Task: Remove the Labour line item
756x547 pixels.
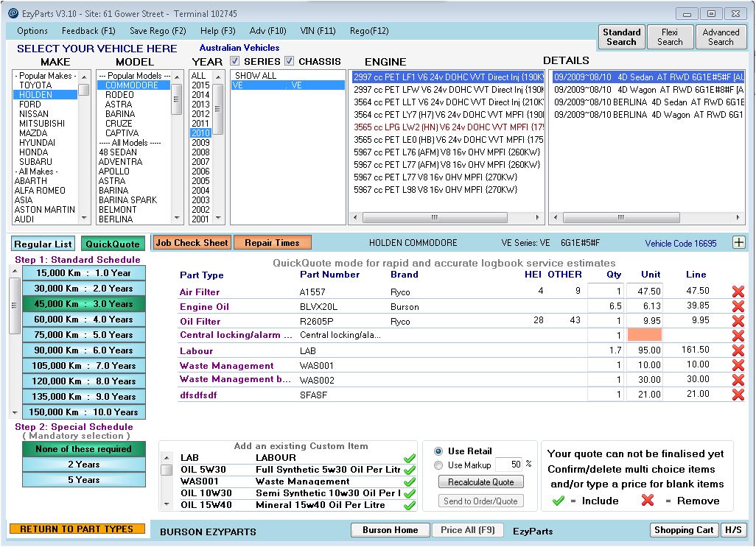Action: click(738, 350)
